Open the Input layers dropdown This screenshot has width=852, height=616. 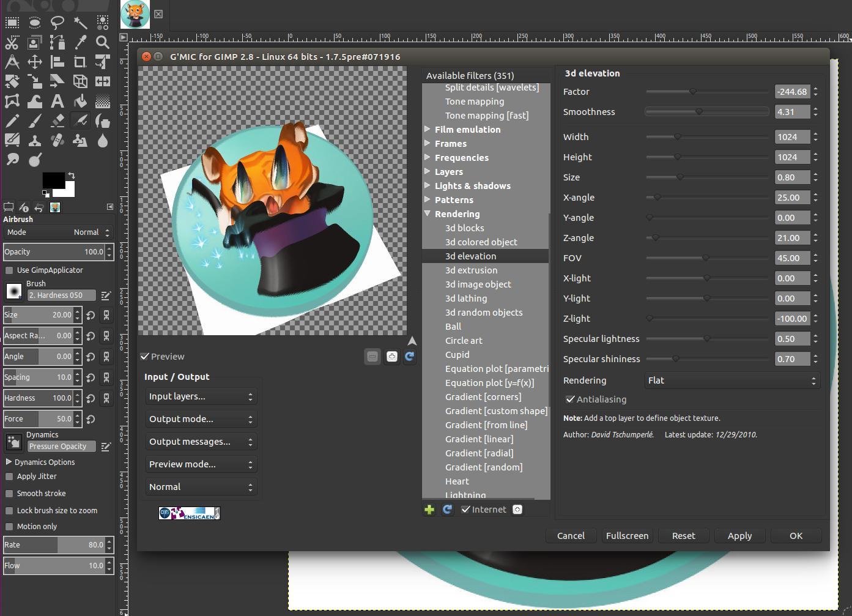[x=201, y=396]
